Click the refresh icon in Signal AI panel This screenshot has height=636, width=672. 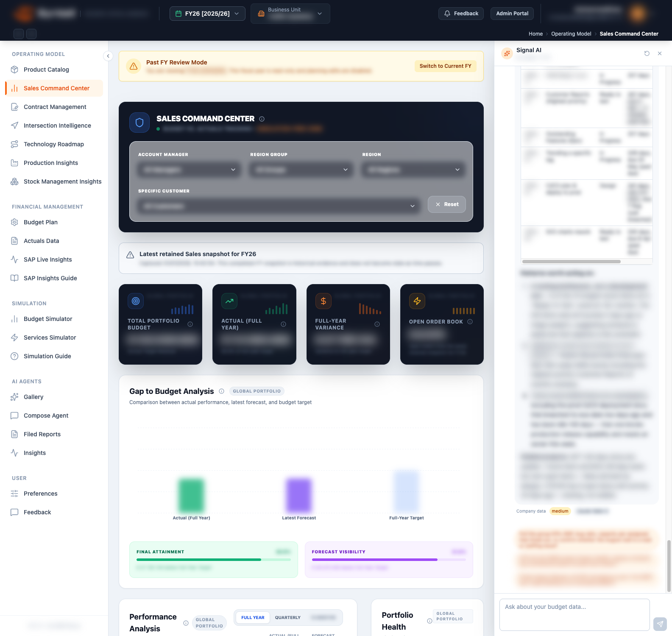(647, 53)
